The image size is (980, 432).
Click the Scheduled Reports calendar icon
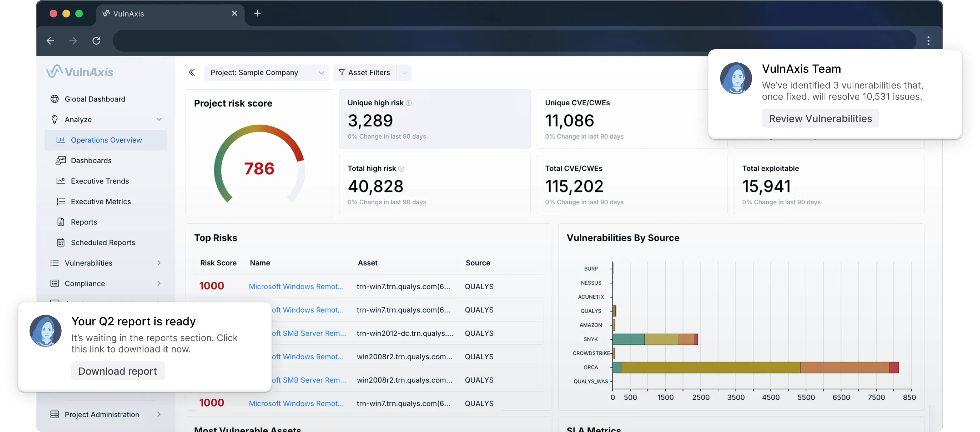point(60,242)
